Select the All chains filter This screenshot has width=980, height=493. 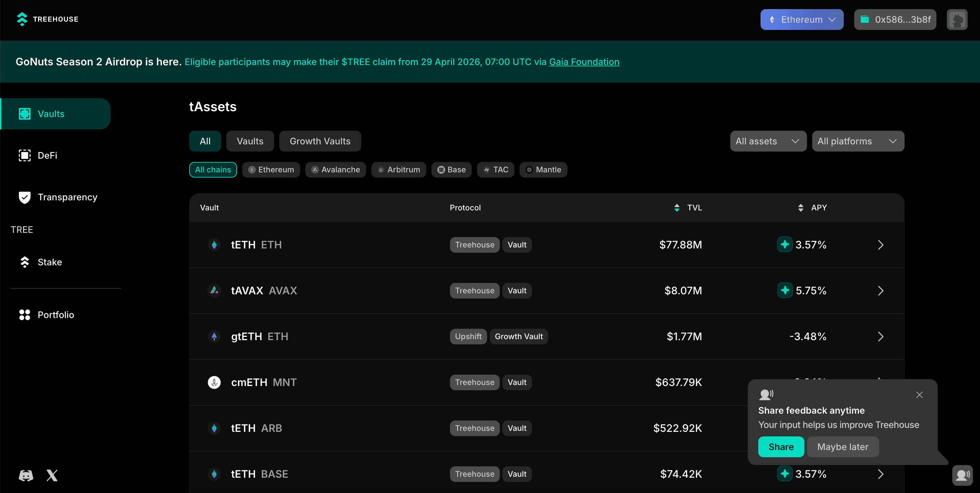213,170
